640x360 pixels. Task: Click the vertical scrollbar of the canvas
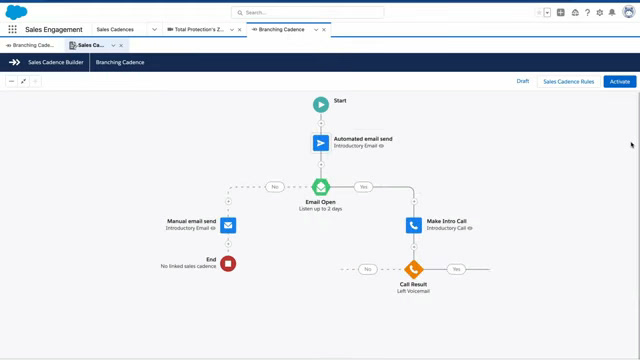point(638,224)
